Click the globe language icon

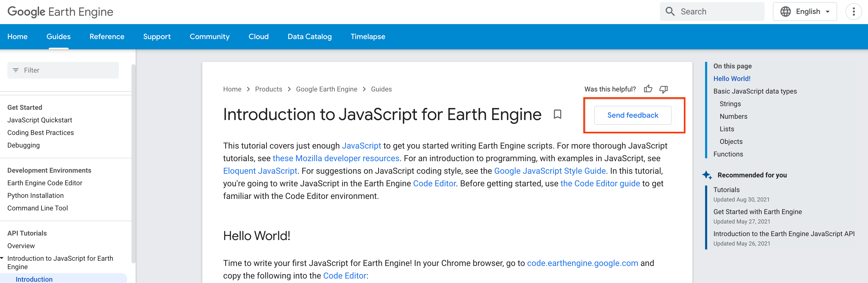click(785, 12)
